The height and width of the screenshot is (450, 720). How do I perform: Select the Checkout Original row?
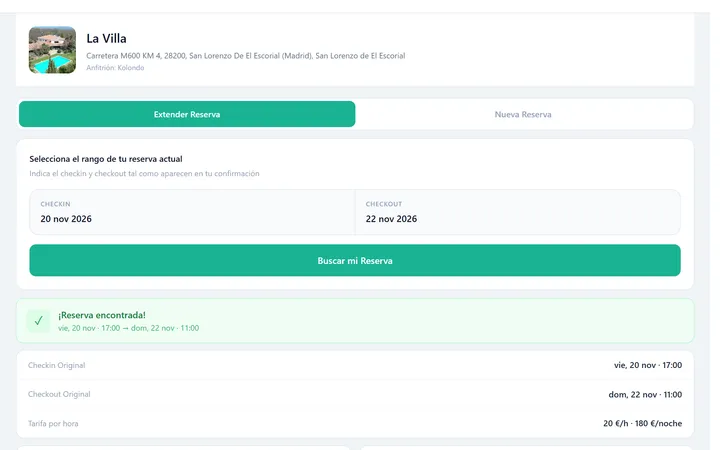tap(355, 394)
